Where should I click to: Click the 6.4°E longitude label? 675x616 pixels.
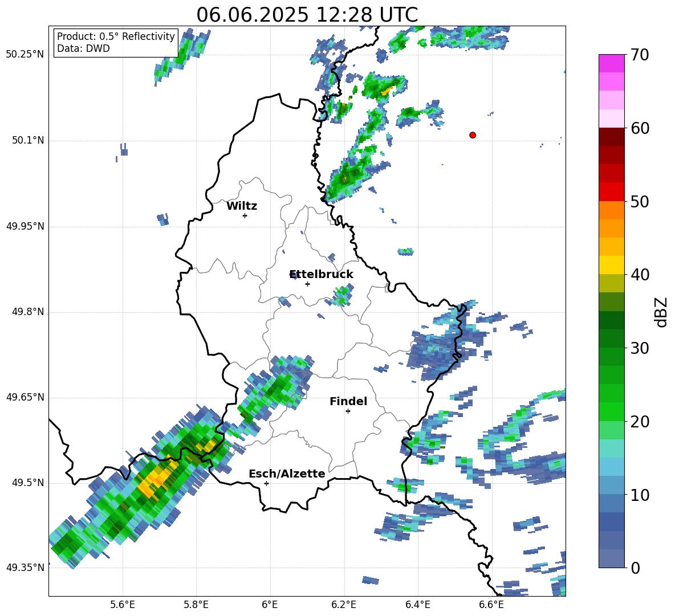click(418, 605)
